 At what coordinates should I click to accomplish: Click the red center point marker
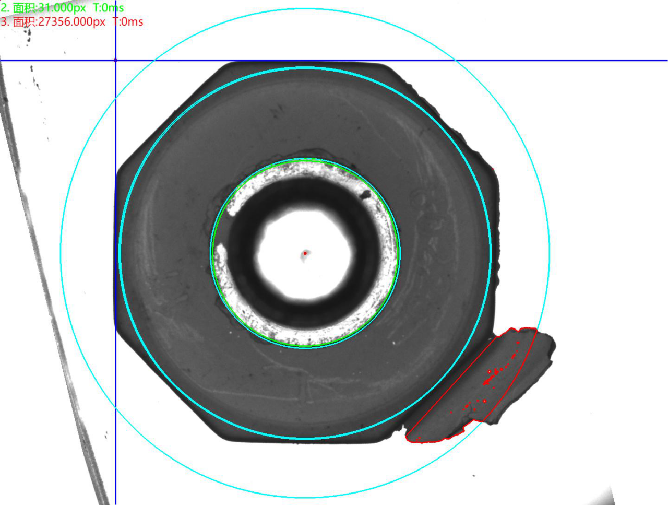[306, 254]
